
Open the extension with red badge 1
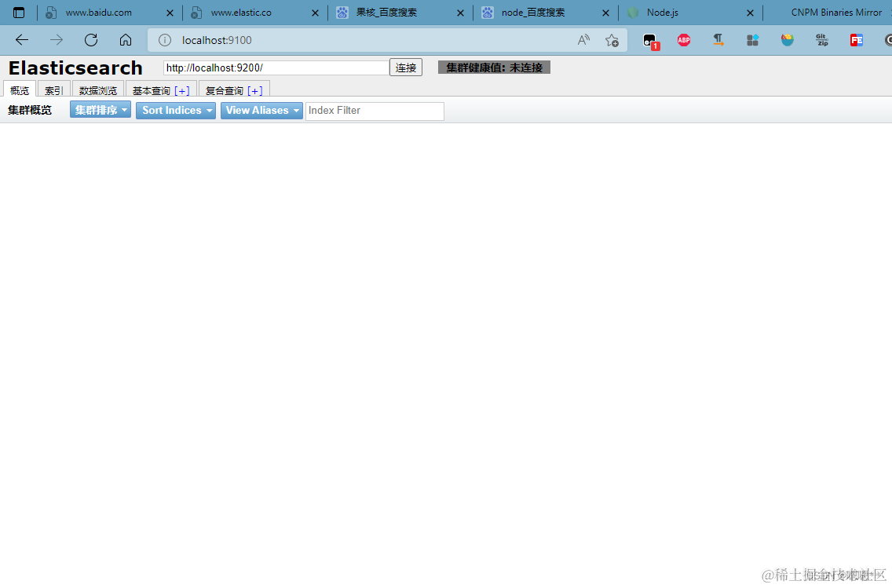[x=650, y=41]
